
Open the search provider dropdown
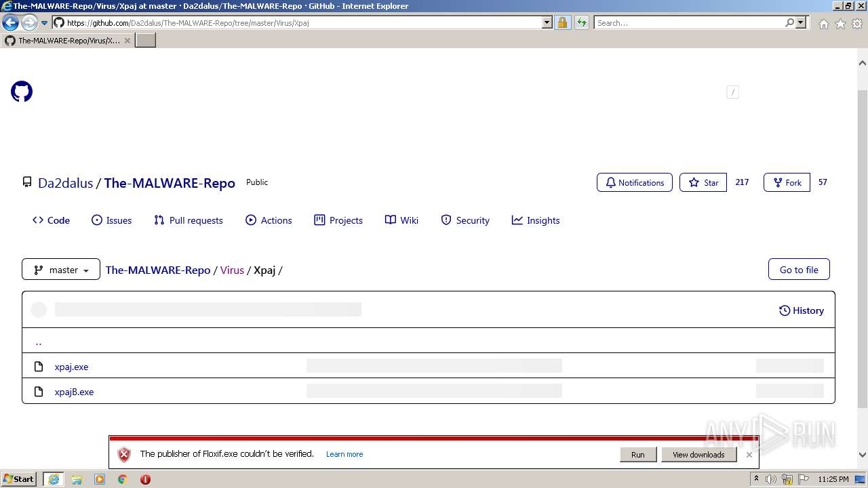point(802,23)
